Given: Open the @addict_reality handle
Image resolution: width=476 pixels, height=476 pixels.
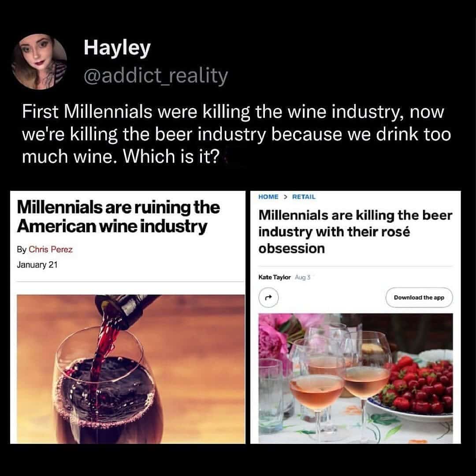Looking at the screenshot, I should [156, 76].
